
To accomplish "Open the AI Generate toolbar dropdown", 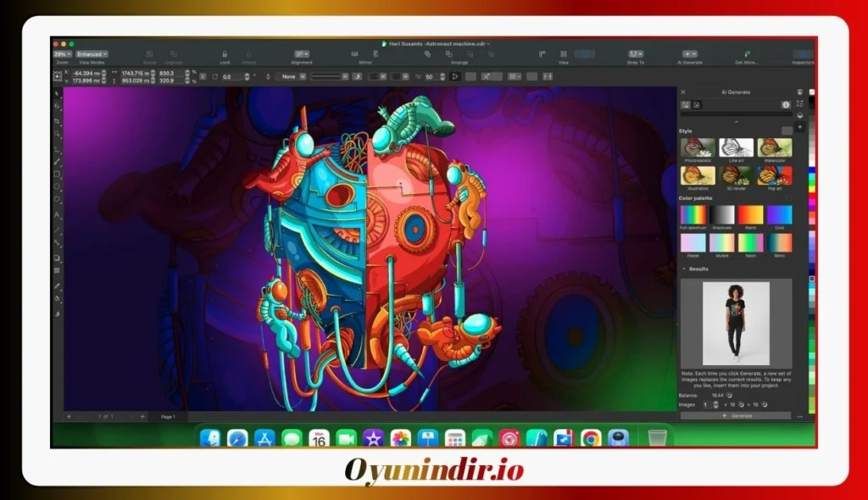I will click(x=690, y=54).
